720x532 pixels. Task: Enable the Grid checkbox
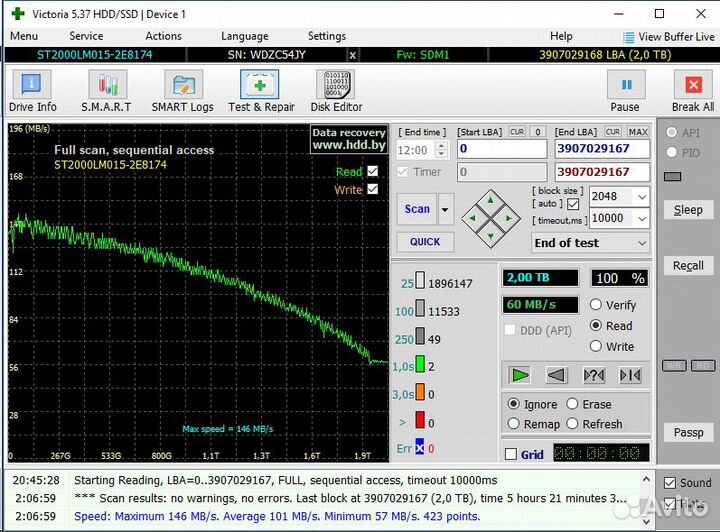(511, 454)
